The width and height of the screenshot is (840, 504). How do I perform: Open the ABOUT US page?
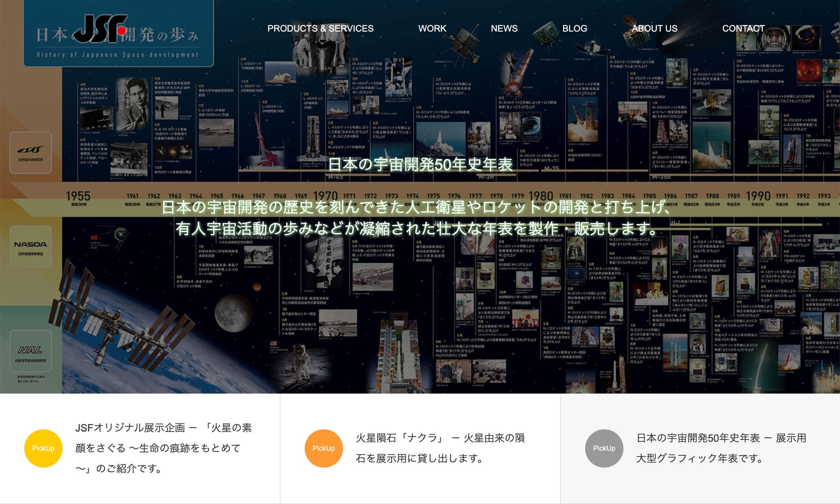pos(655,28)
